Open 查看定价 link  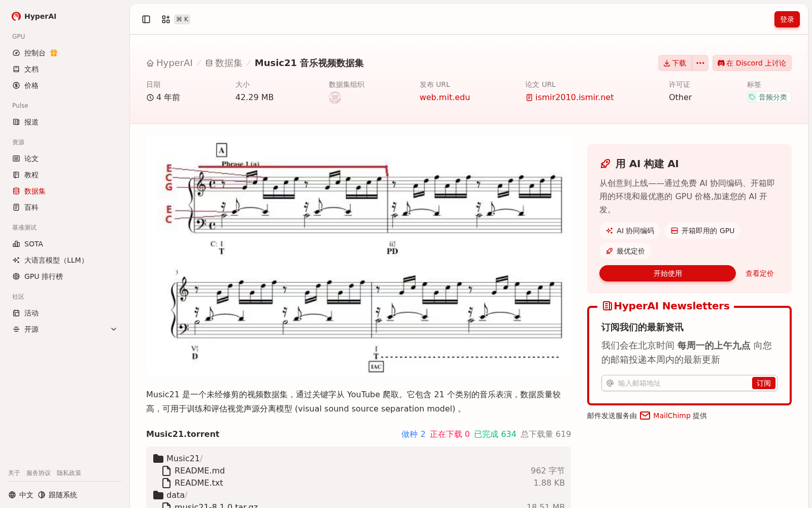pos(759,273)
